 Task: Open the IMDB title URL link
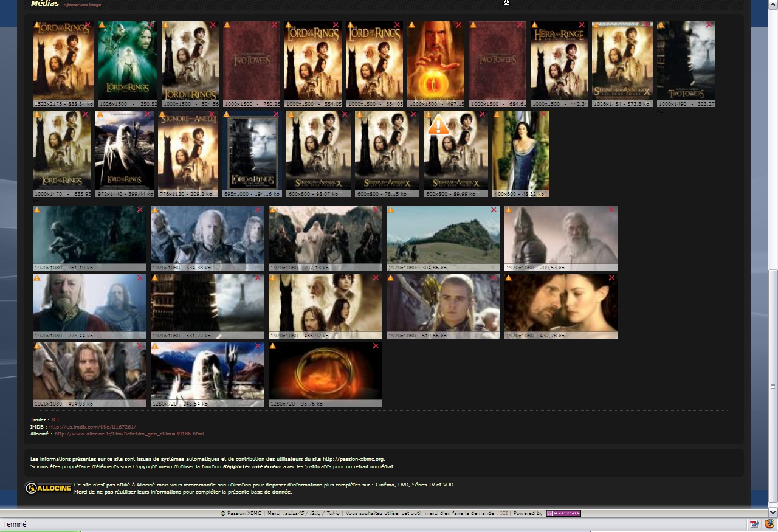coord(92,427)
